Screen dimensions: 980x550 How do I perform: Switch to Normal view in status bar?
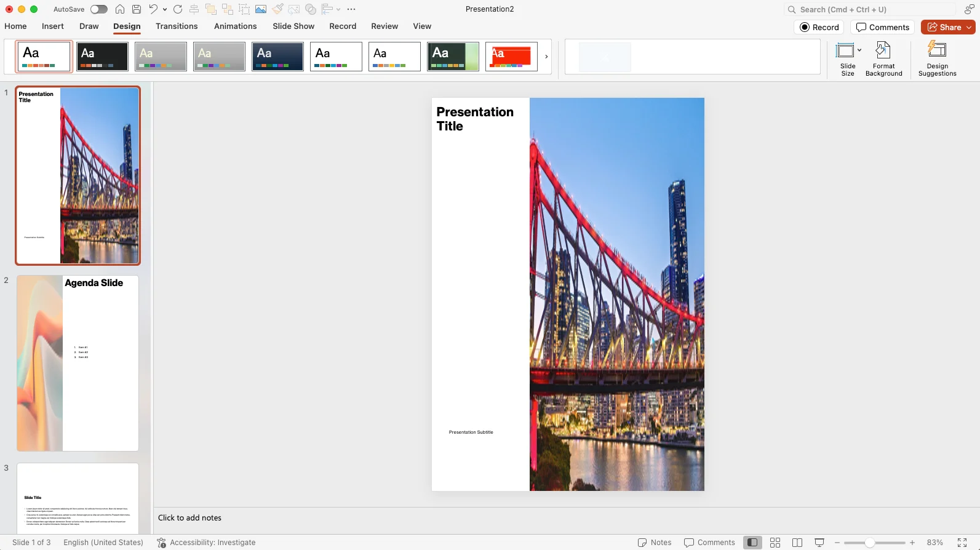[x=752, y=543]
